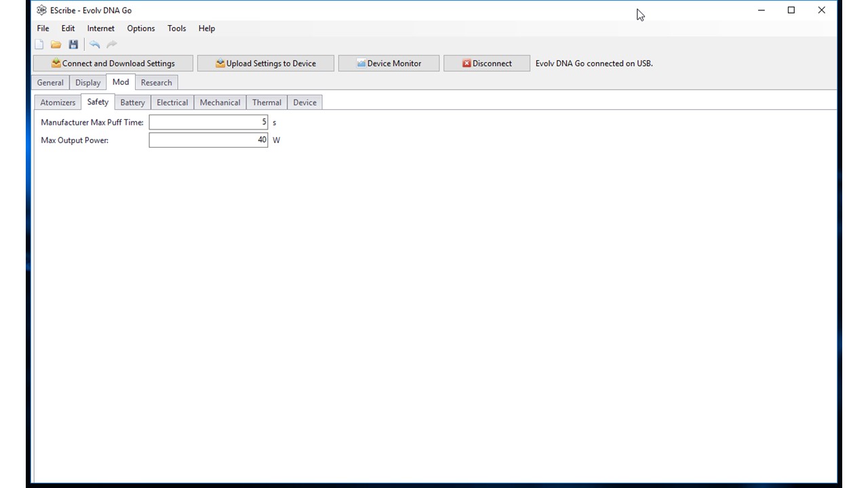Screen dimensions: 868x488
Task: Open the Options menu
Action: tap(141, 28)
